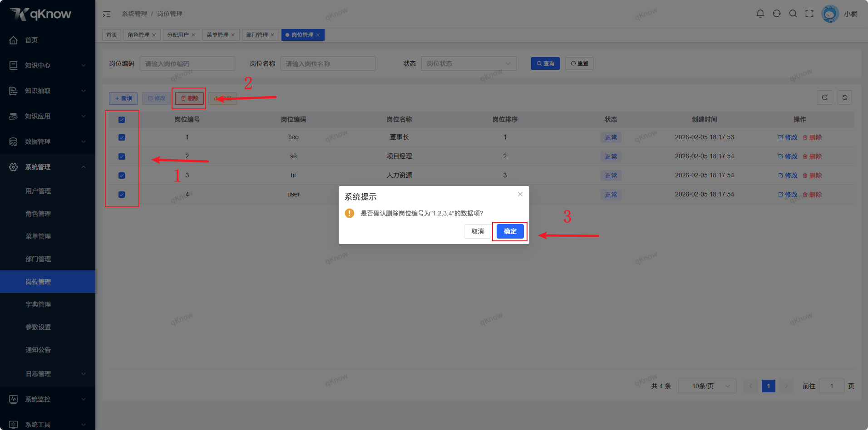868x430 pixels.
Task: Click the 重置 reset button
Action: pos(579,64)
